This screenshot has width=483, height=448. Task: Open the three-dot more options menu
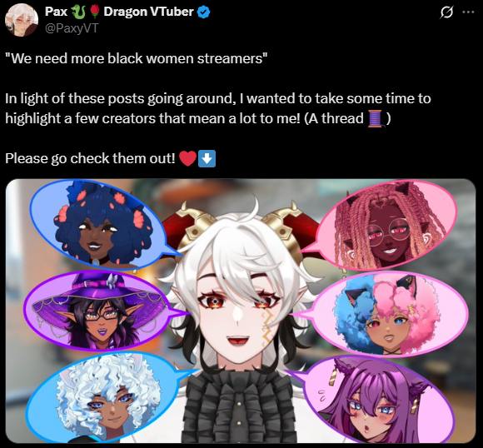click(468, 12)
